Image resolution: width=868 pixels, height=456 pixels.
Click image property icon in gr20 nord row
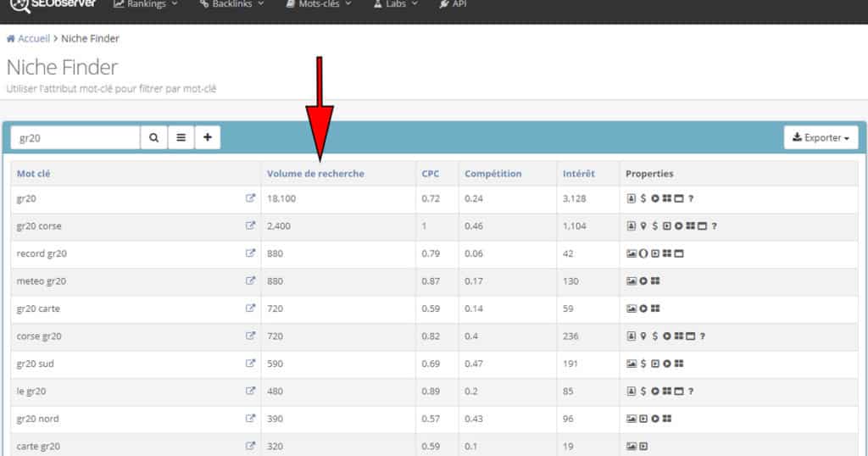[x=632, y=419]
